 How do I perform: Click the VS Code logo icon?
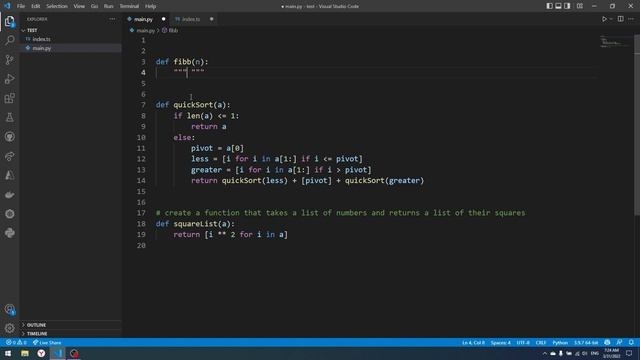[x=7, y=6]
